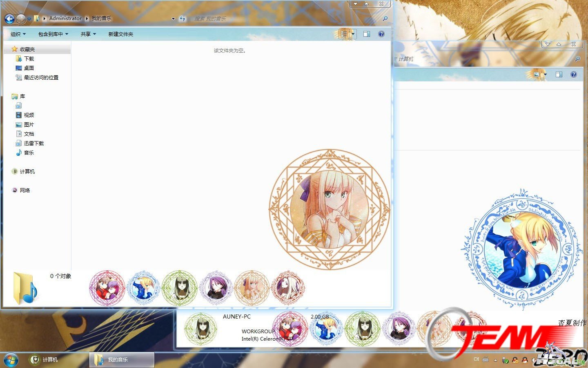Viewport: 588px width, 368px height.
Task: Click the music note icon beside 音乐
Action: (x=18, y=153)
